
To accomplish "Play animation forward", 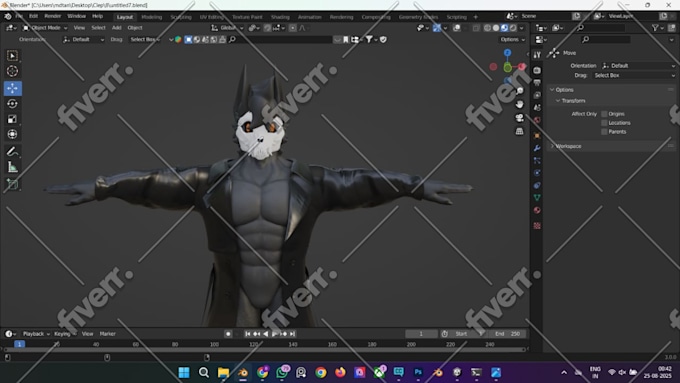I will 275,334.
